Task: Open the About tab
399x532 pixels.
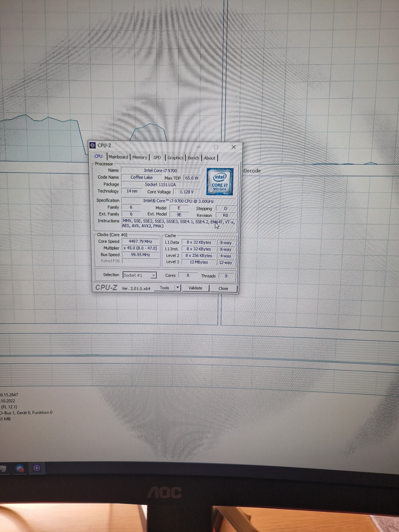Action: [x=209, y=158]
